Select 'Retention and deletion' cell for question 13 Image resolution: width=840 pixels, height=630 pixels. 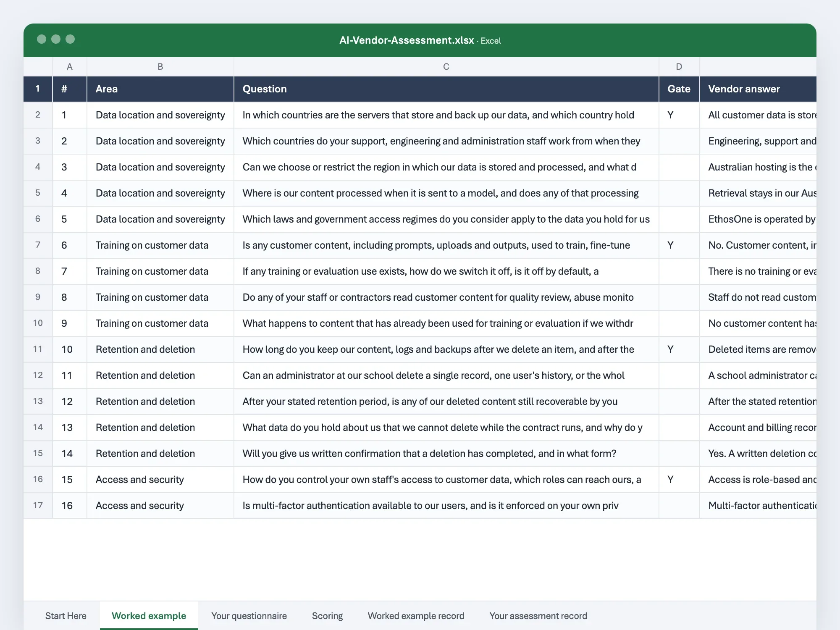(x=160, y=428)
